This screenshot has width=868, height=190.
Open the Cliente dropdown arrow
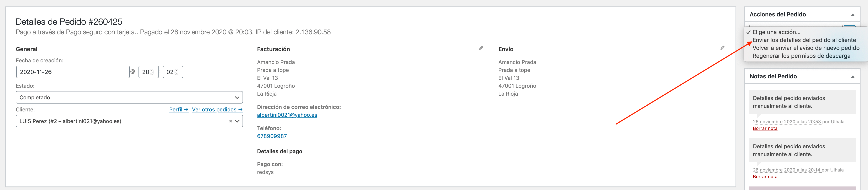point(237,121)
